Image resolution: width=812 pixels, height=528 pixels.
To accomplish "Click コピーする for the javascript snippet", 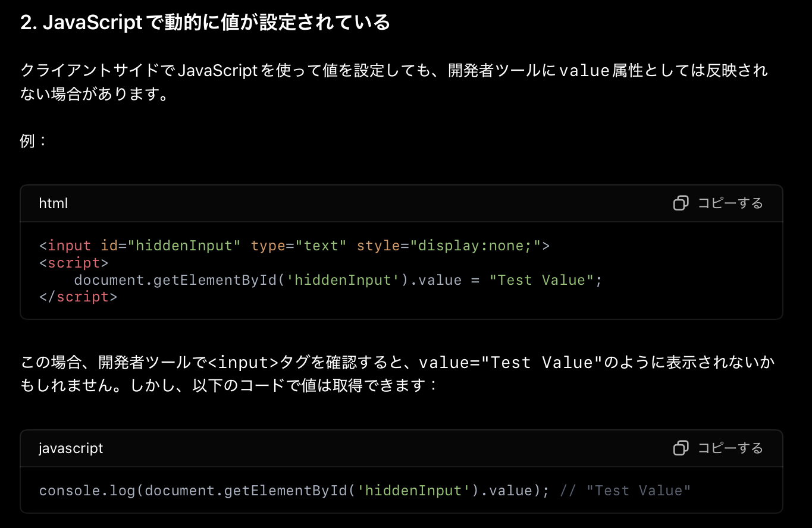I will coord(730,448).
